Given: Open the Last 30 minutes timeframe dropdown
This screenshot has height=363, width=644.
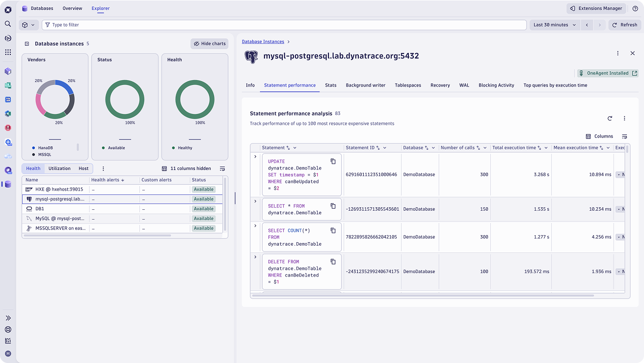Looking at the screenshot, I should click(555, 25).
